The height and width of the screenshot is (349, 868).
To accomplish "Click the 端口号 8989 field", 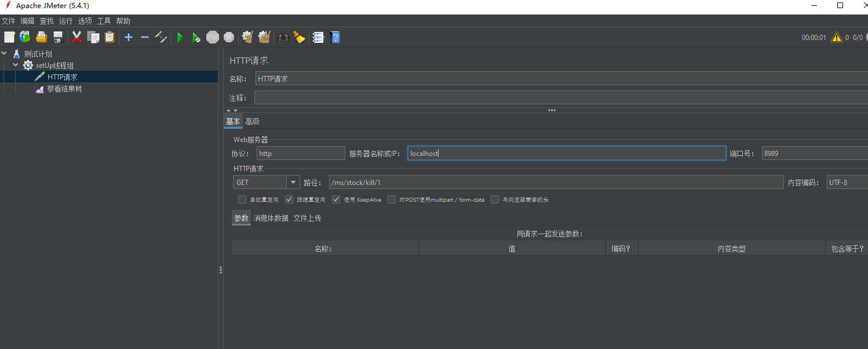I will click(x=815, y=153).
